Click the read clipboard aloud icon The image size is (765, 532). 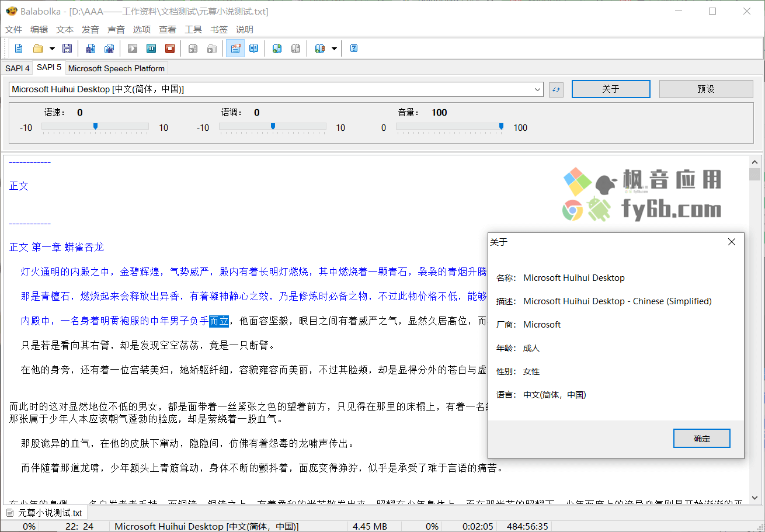212,48
